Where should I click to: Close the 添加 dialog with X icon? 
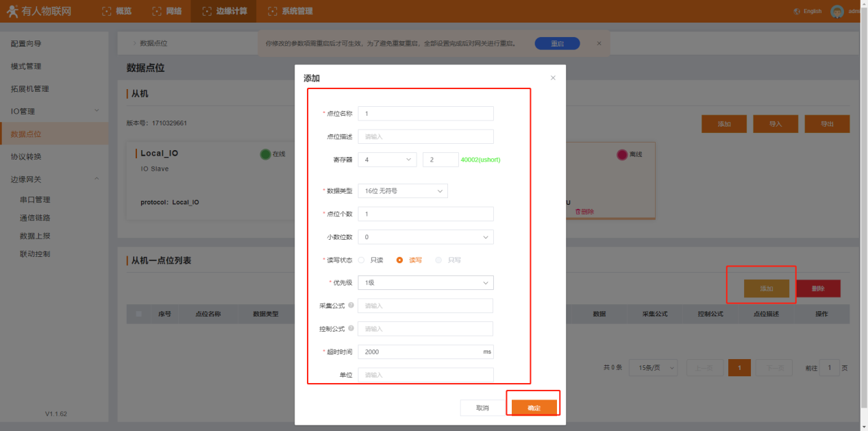[553, 78]
